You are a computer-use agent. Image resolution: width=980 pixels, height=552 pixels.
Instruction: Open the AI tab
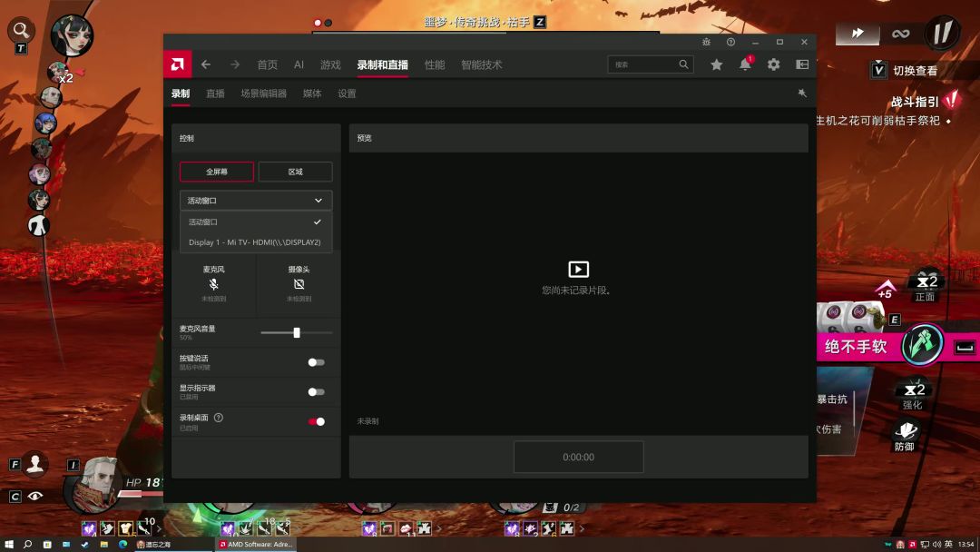299,64
